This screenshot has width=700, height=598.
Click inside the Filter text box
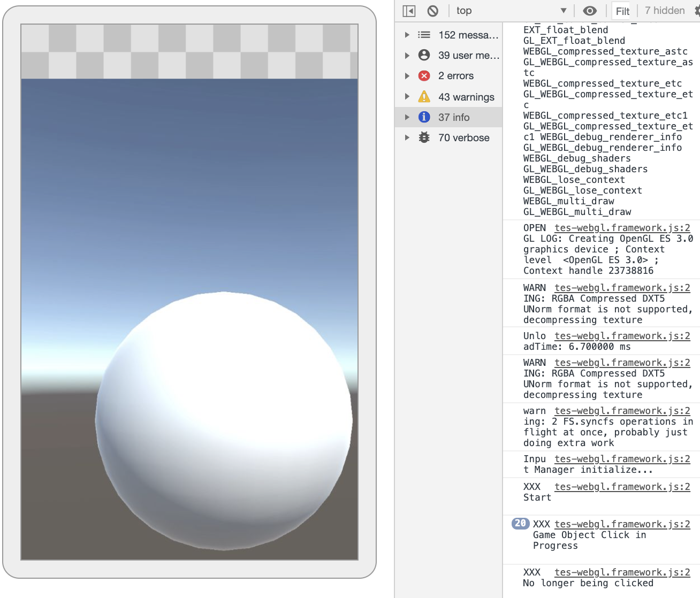click(x=622, y=10)
